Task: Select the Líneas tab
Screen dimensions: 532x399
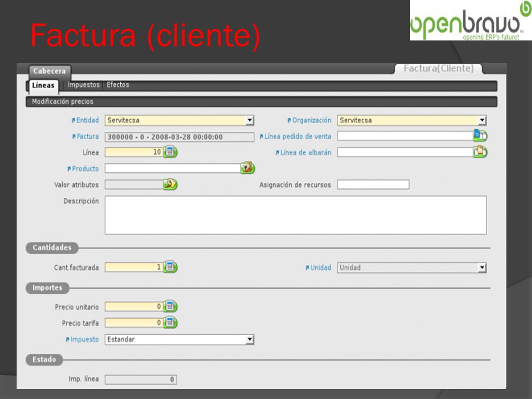Action: (x=43, y=85)
